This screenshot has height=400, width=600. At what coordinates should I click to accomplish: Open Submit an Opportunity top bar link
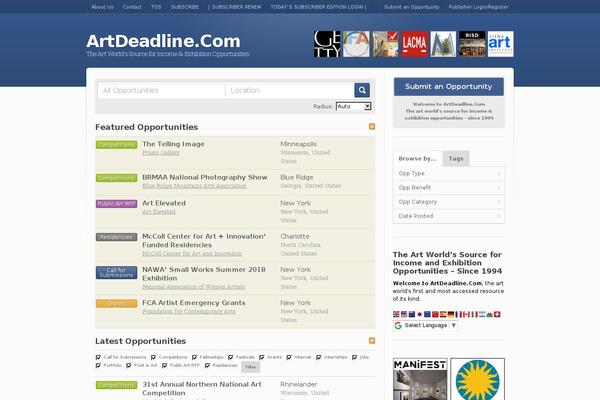pyautogui.click(x=412, y=7)
